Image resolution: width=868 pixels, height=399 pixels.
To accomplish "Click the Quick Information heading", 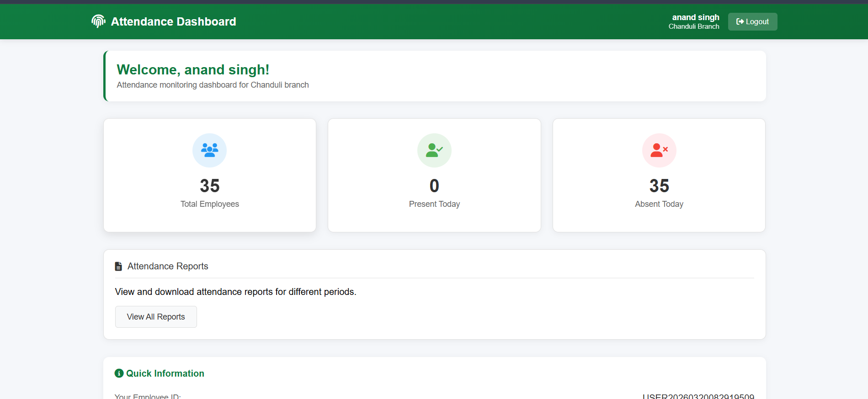I will (165, 373).
